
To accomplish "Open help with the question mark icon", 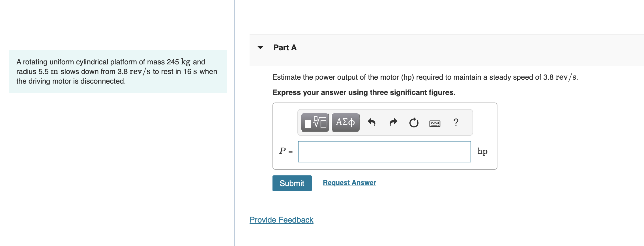I will [456, 122].
